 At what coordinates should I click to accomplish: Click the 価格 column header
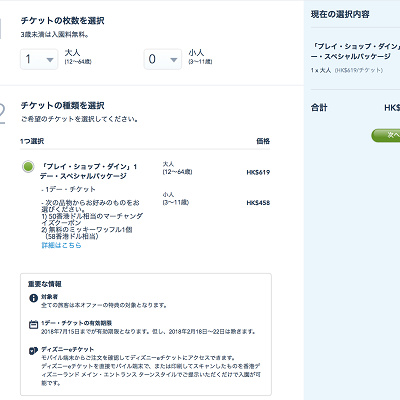click(x=263, y=141)
